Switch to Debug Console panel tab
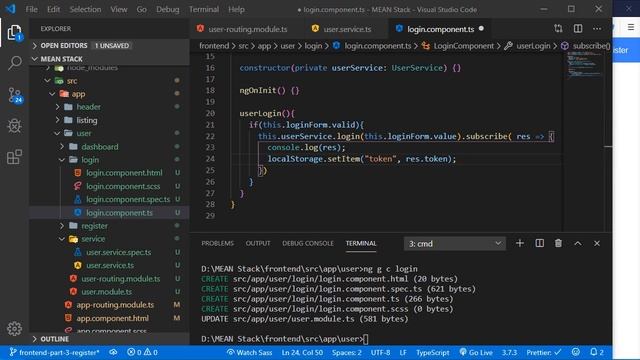Screen dimensions: 640x360 point(308,243)
